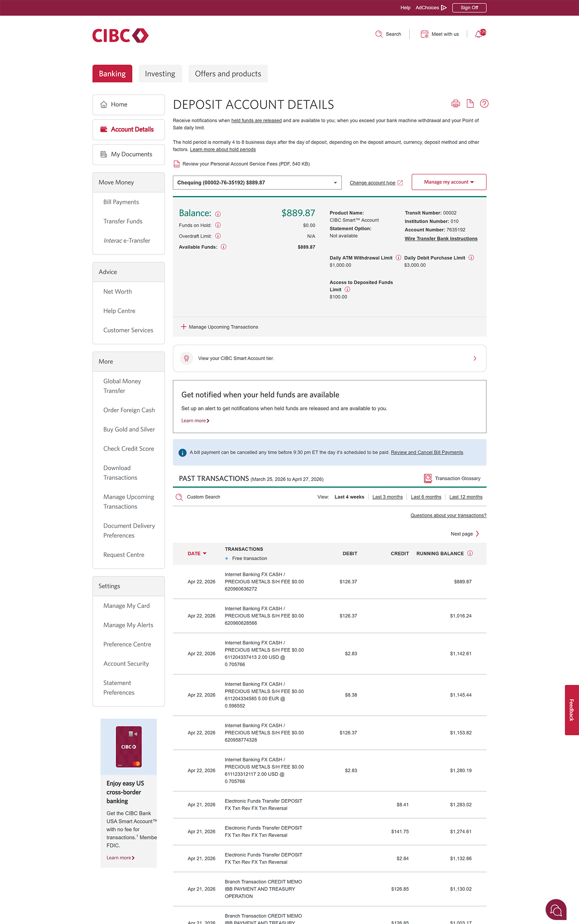Click Review and Cancel Bill Payments link
This screenshot has height=924, width=579.
pyautogui.click(x=427, y=452)
